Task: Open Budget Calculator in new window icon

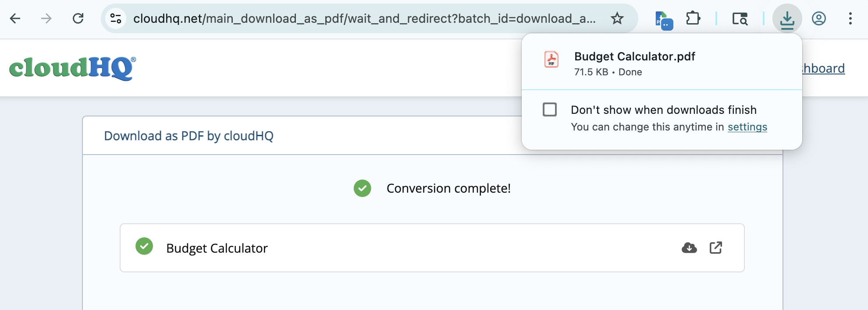Action: [715, 248]
